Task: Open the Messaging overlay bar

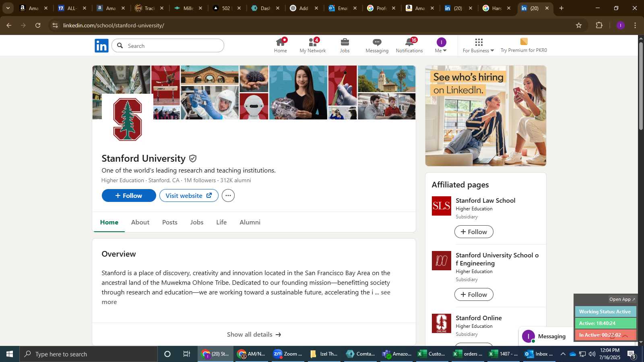Action: (546, 336)
